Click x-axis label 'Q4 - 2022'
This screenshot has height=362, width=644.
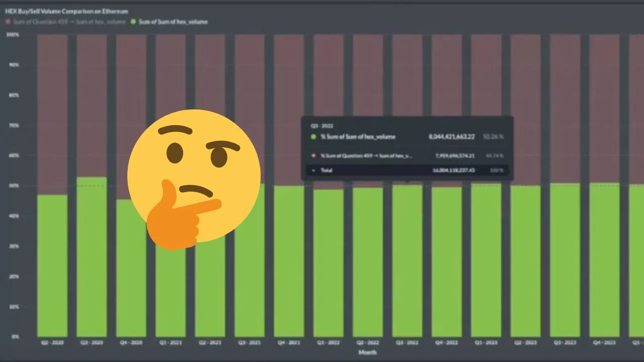(447, 343)
